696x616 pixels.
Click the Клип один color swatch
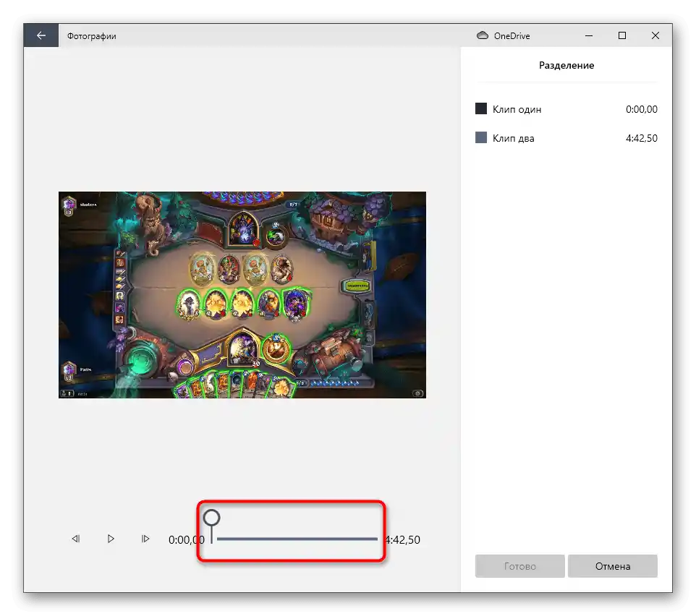(481, 108)
